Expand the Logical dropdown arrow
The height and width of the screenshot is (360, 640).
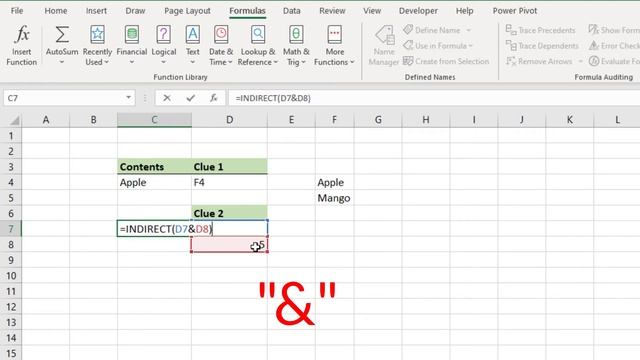click(x=164, y=62)
